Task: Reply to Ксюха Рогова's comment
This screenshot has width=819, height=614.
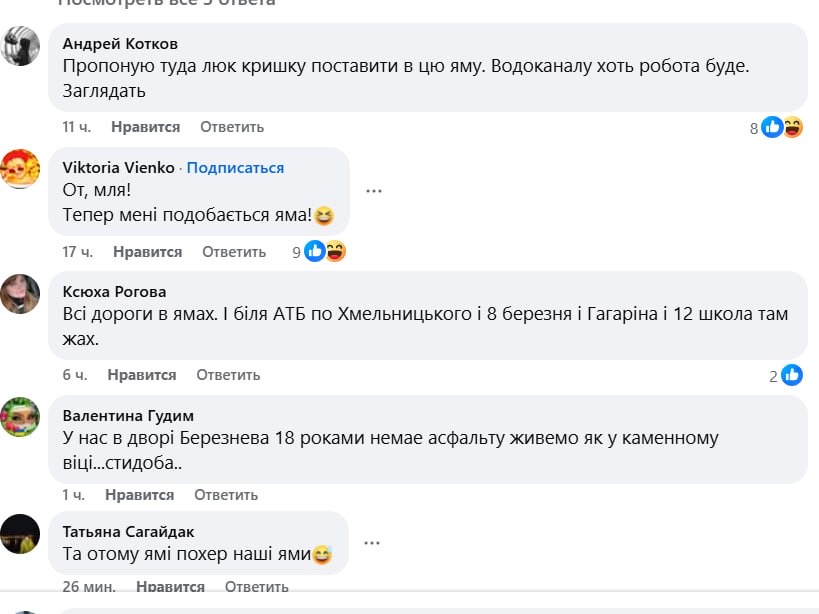Action: coord(228,375)
